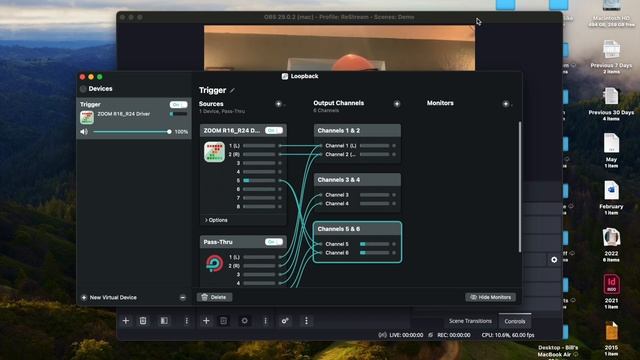Viewport: 640px width, 360px height.
Task: Open OBS audio mixer advanced settings gears
Action: 285,321
